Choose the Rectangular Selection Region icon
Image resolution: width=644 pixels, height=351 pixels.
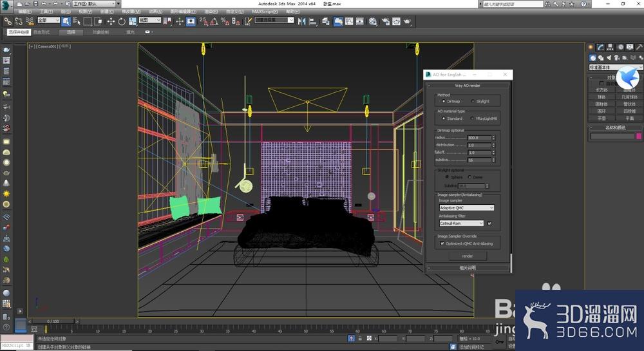[88, 21]
